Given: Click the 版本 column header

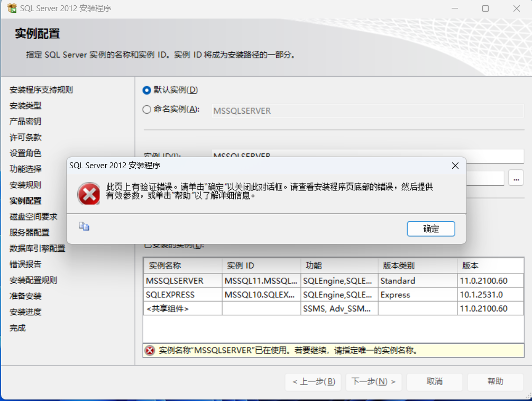Looking at the screenshot, I should coord(491,266).
